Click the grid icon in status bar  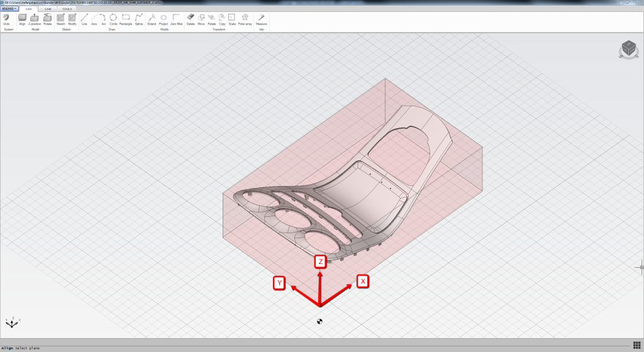(637, 345)
